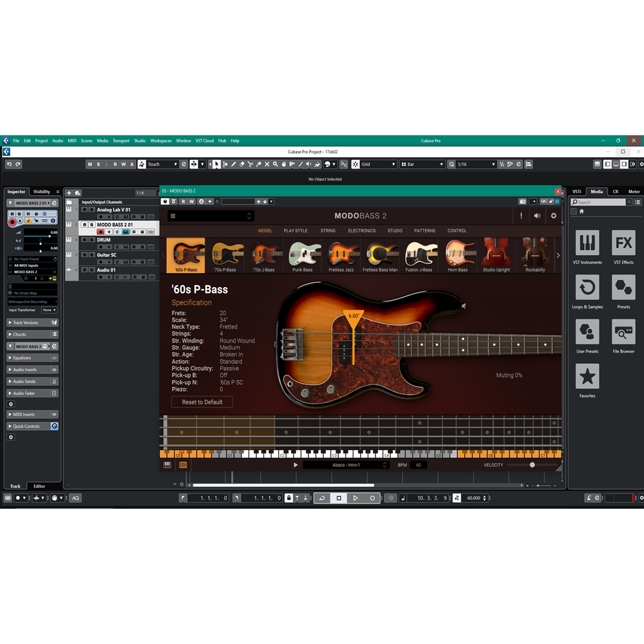Toggle the transport Cycle loop button
The height and width of the screenshot is (644, 644).
(x=322, y=498)
